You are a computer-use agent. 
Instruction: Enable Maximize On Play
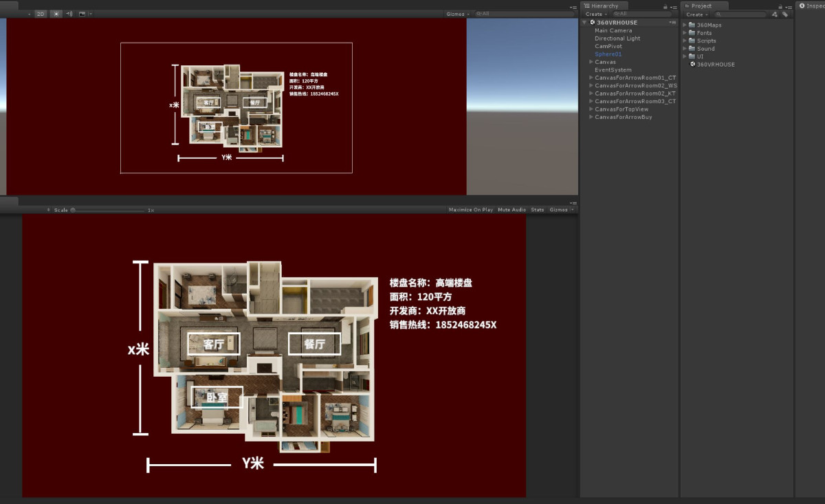click(x=470, y=210)
